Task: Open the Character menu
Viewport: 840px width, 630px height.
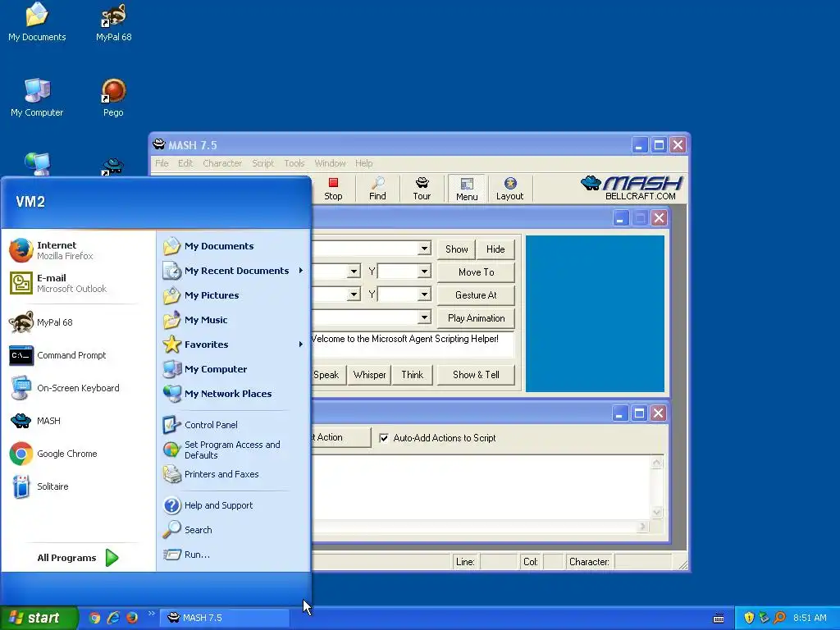Action: coord(222,163)
